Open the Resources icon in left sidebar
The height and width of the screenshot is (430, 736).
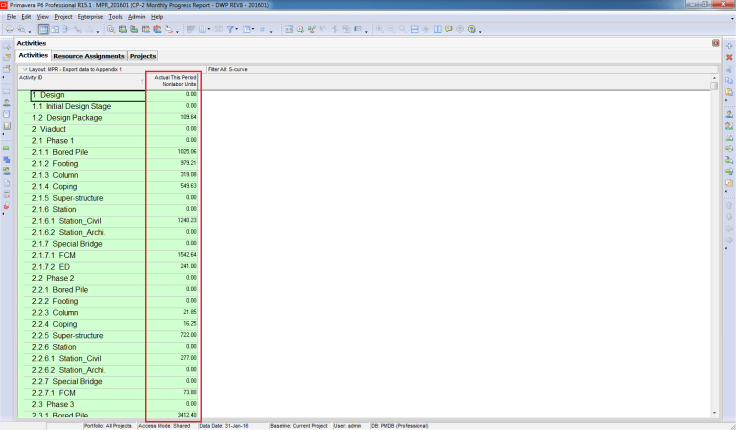point(7,101)
